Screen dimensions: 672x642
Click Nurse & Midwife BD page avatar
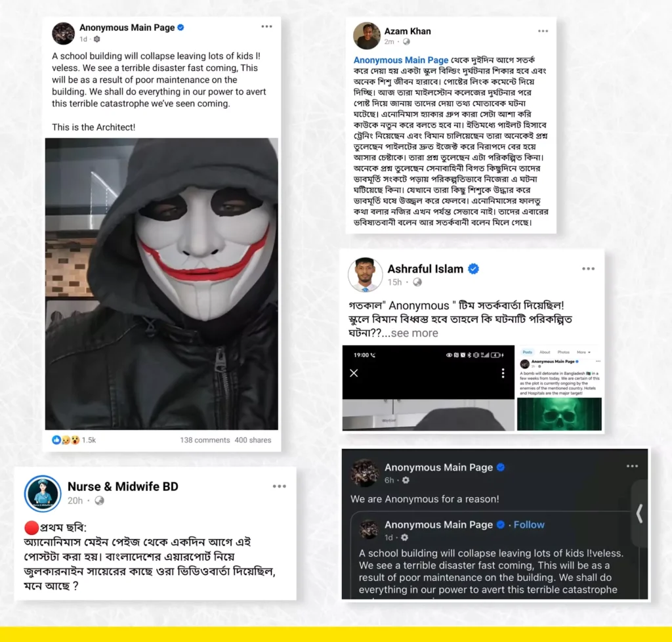point(43,493)
